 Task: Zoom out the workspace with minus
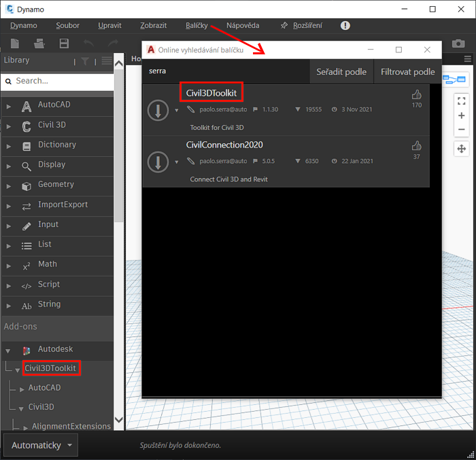462,130
